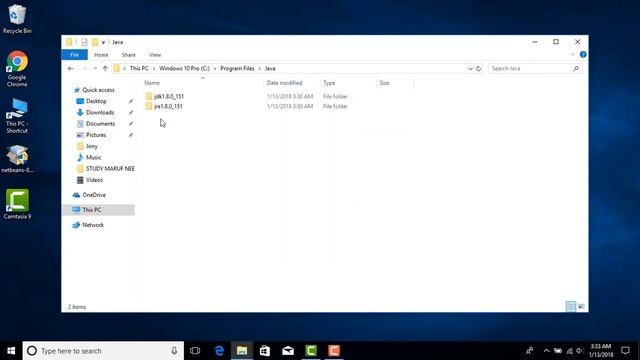The height and width of the screenshot is (360, 640).
Task: Click the jre1.8.0_151 folder icon
Action: (x=149, y=106)
